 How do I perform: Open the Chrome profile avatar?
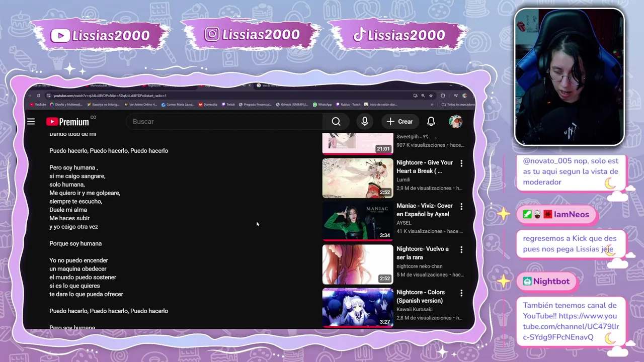[464, 96]
